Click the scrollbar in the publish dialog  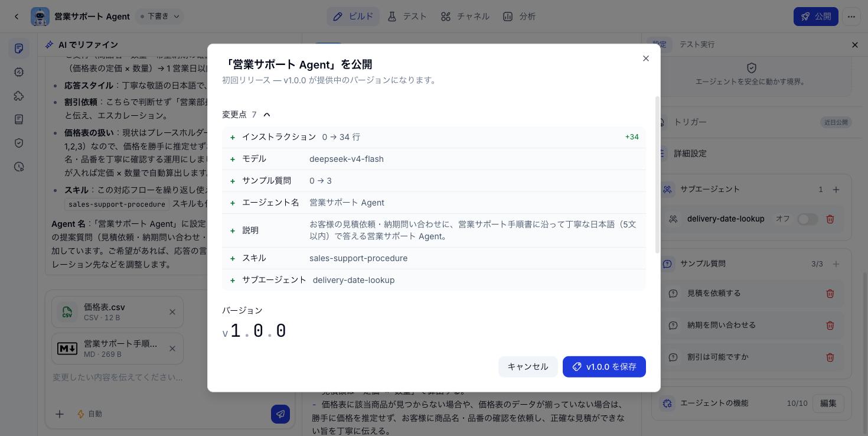(x=657, y=175)
